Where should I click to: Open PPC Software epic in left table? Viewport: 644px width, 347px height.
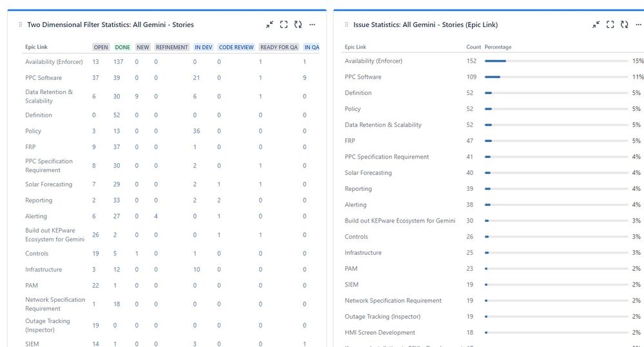coord(44,77)
